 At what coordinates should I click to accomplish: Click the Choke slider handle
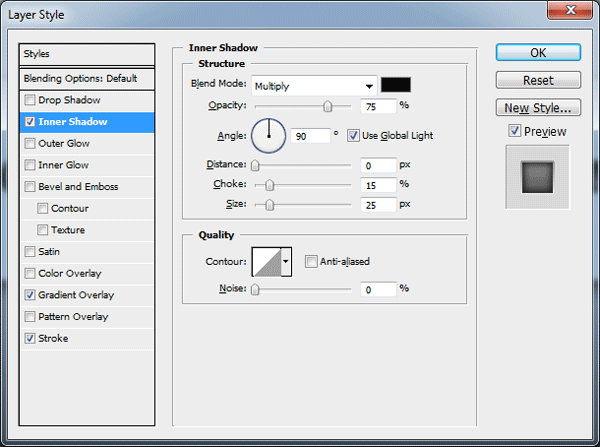click(x=269, y=185)
